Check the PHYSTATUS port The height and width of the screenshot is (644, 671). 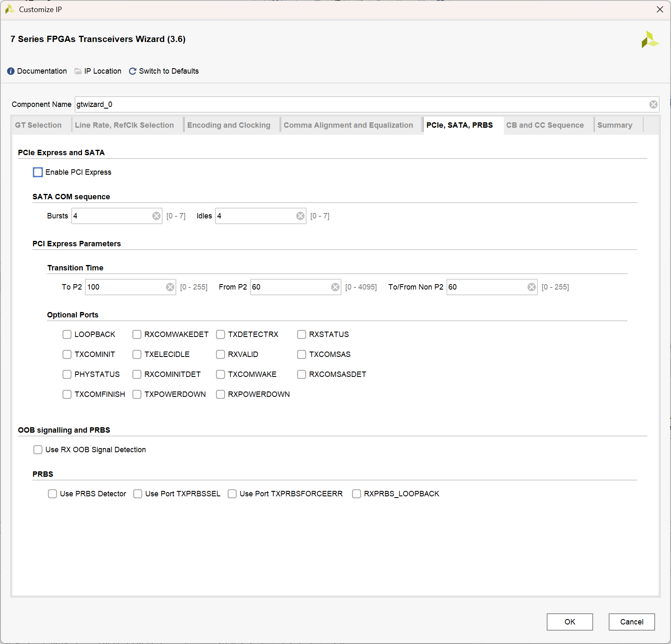coord(67,374)
